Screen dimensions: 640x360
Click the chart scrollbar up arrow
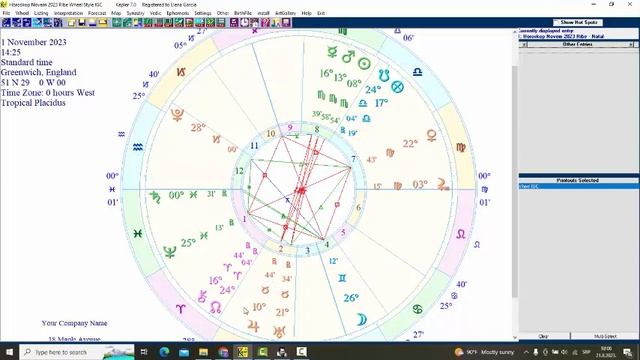tap(515, 32)
